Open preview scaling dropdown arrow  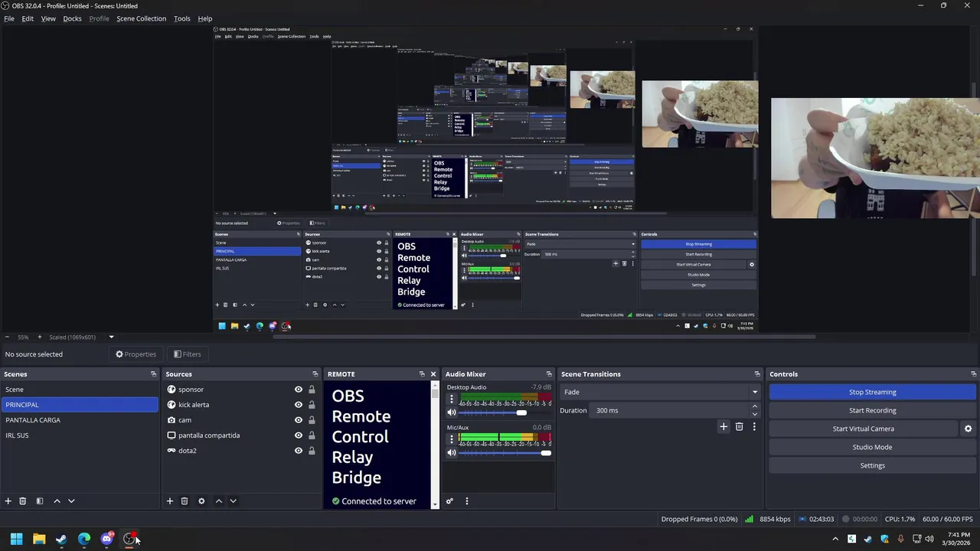(x=111, y=337)
